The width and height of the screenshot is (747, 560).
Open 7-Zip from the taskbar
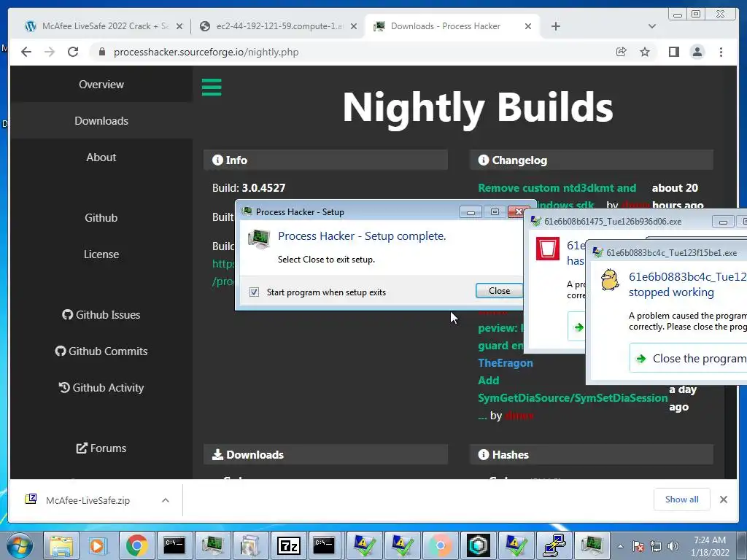click(289, 545)
